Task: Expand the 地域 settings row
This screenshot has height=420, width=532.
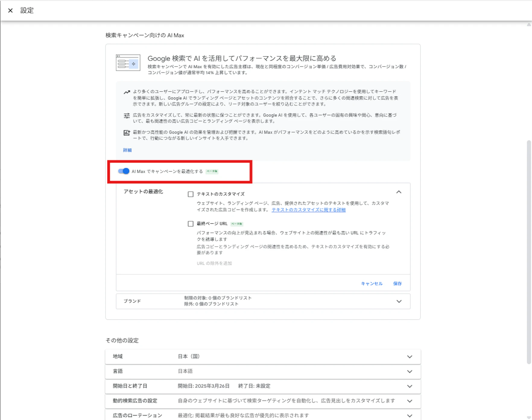Action: 263,356
